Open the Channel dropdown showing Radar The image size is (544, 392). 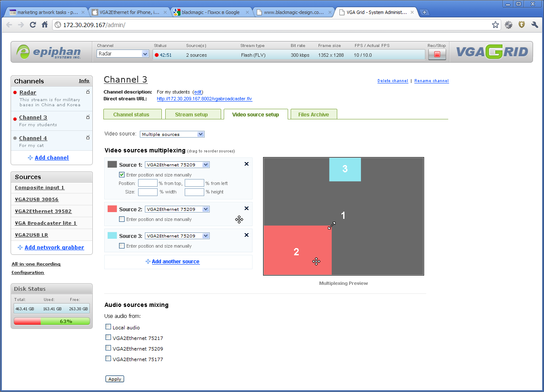122,54
